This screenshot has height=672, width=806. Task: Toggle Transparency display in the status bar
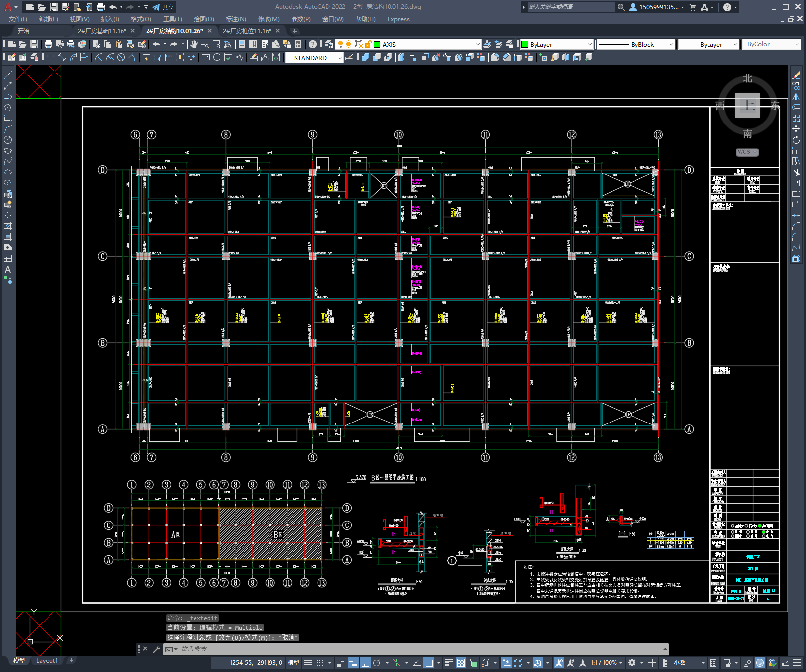461,663
